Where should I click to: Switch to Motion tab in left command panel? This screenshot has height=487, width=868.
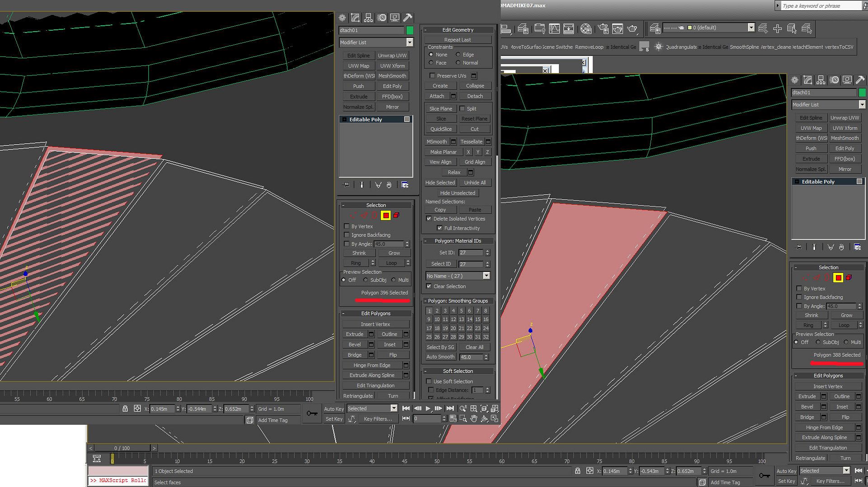click(x=382, y=18)
